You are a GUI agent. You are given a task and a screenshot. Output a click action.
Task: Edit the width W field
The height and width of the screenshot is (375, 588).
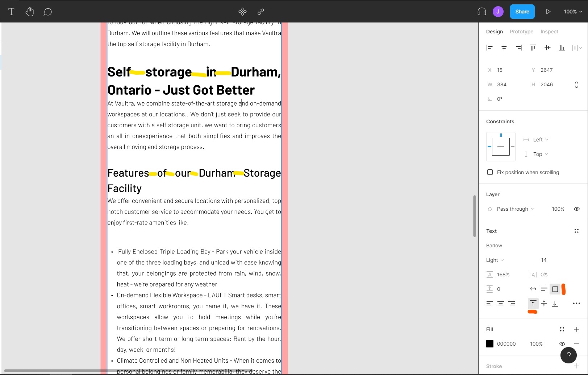pyautogui.click(x=504, y=85)
